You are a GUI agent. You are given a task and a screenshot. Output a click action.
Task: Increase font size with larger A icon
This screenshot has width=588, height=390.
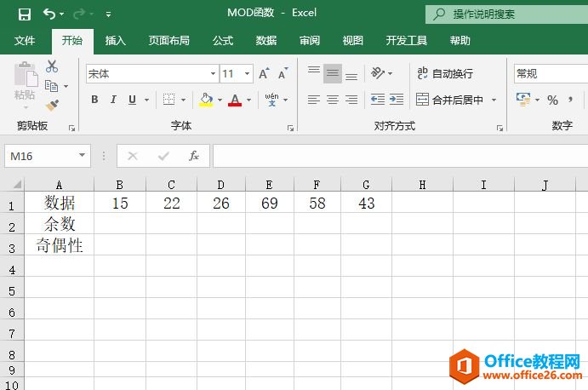coord(264,73)
